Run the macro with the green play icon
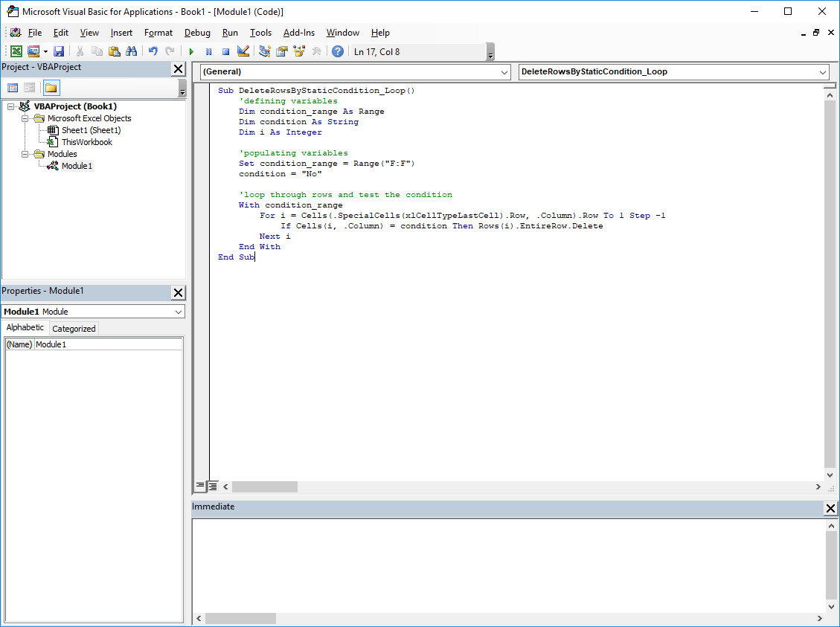Screen dimensions: 840x627 tap(191, 51)
